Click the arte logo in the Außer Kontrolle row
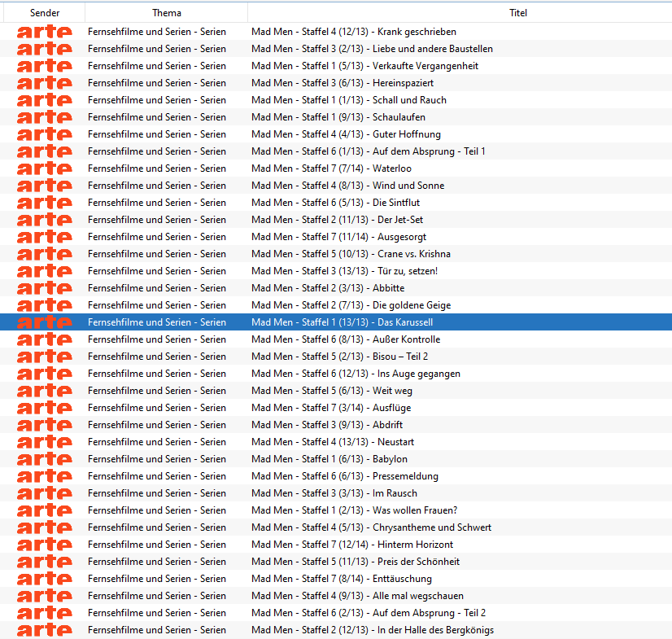Viewport: 672px width, 639px height. point(45,339)
